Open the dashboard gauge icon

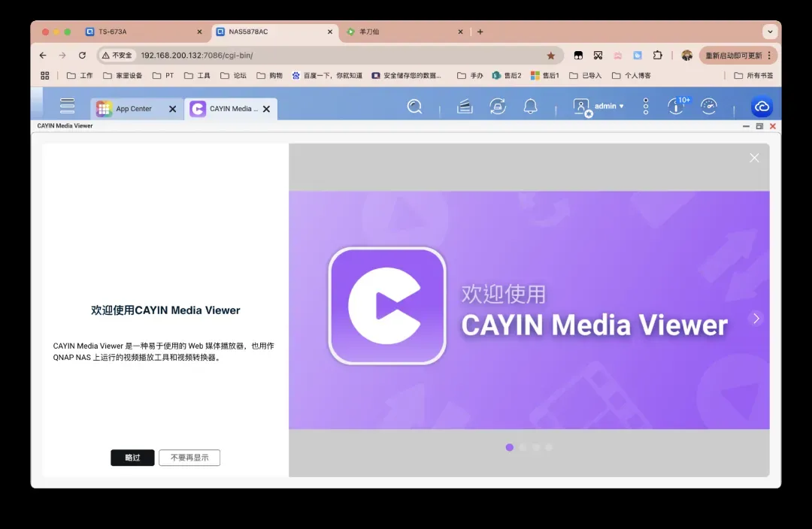point(709,107)
